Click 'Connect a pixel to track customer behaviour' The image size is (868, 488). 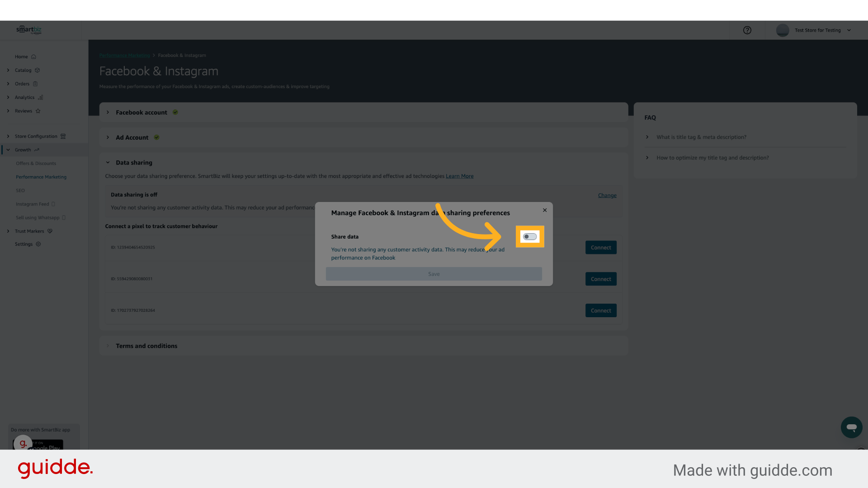tap(161, 226)
